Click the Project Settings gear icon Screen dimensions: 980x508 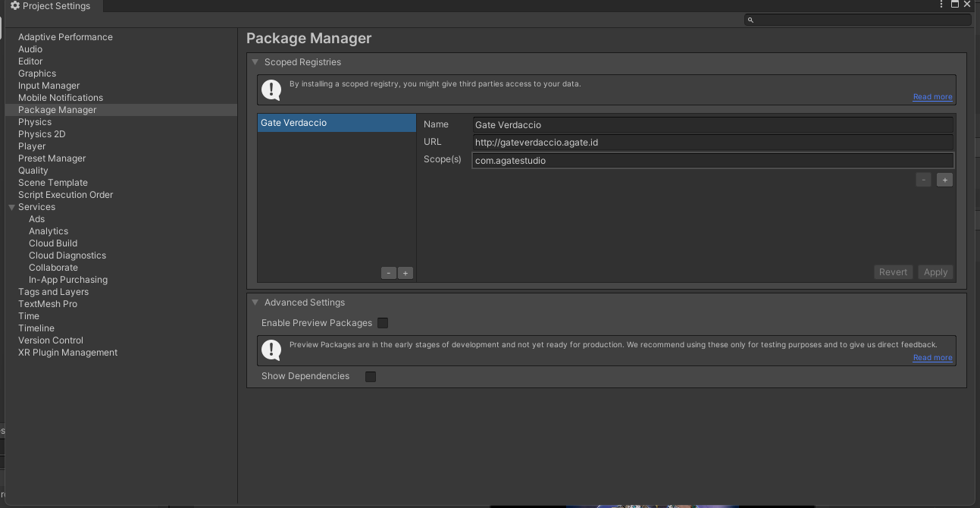click(x=15, y=6)
